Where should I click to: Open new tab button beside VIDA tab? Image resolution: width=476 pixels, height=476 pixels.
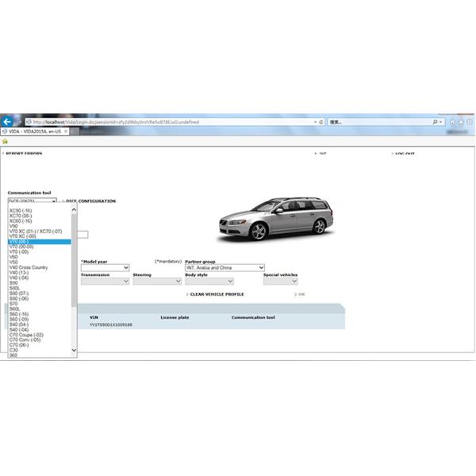(75, 132)
